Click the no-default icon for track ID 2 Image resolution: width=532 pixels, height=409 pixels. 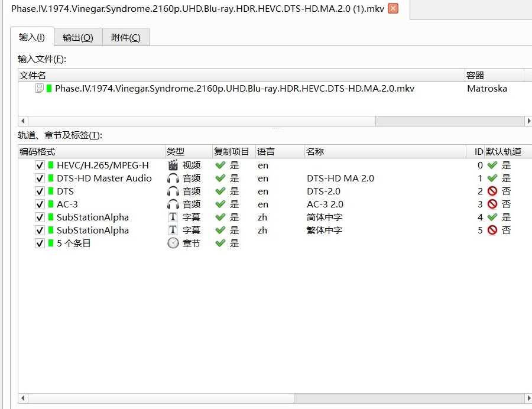point(492,191)
